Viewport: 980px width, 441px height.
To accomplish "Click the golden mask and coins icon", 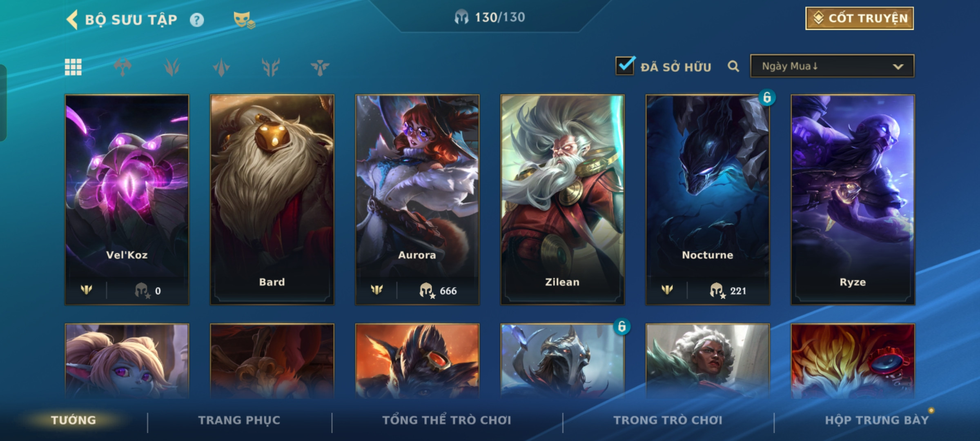I will [x=244, y=20].
